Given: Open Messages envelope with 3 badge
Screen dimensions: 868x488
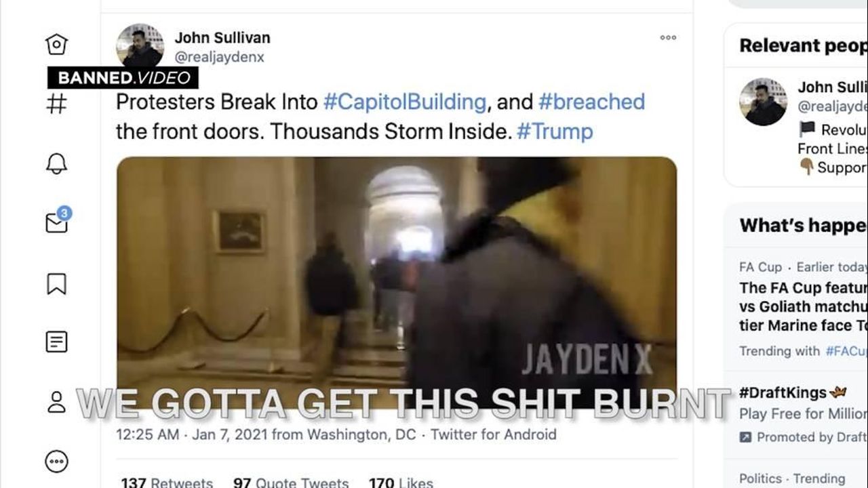Looking at the screenshot, I should pos(58,221).
